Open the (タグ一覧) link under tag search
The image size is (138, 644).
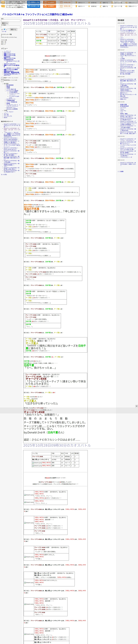click(4, 31)
